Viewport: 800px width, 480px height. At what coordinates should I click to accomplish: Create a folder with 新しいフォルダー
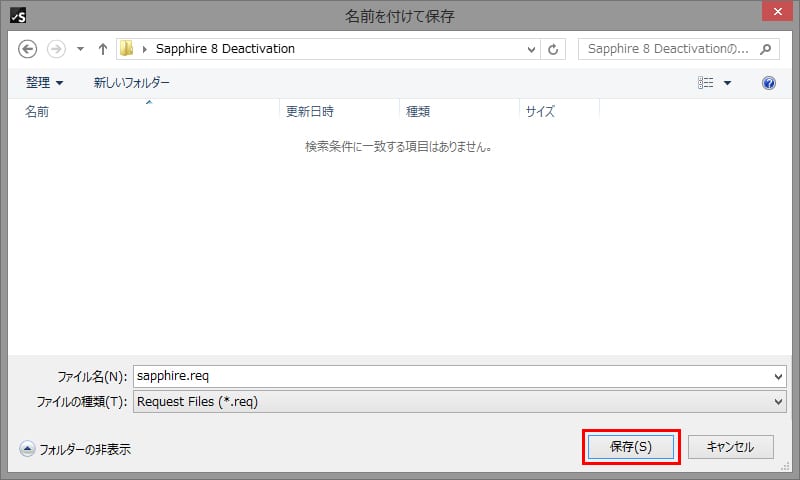click(x=132, y=82)
